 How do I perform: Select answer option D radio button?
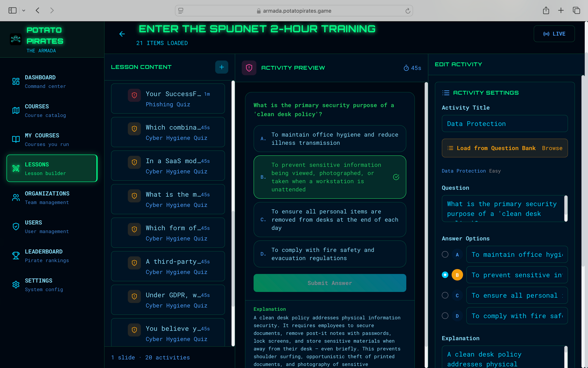coord(445,316)
